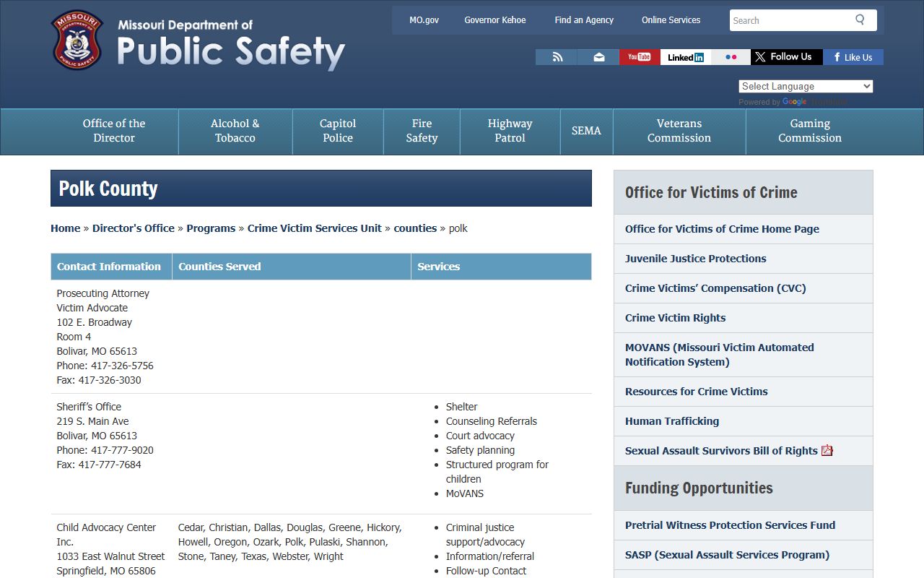Open the YouTube channel icon
This screenshot has width=924, height=578.
pos(640,57)
